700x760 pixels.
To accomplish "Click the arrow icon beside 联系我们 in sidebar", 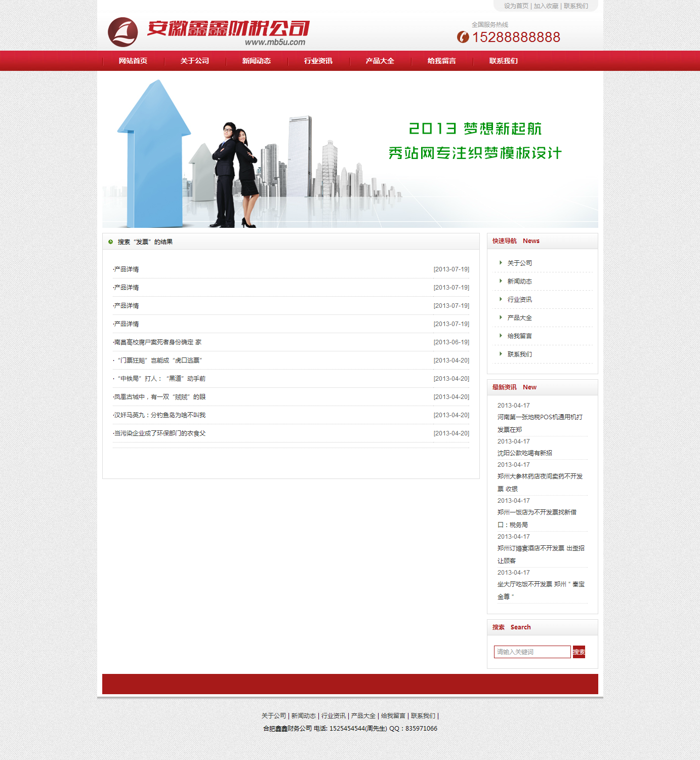I will tap(501, 354).
